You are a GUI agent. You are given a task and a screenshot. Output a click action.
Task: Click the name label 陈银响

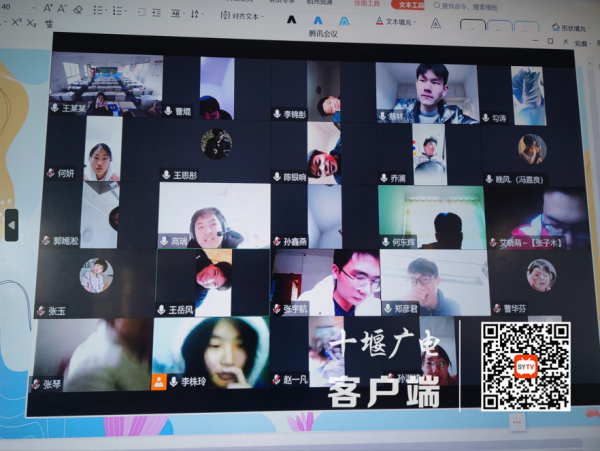pyautogui.click(x=295, y=177)
